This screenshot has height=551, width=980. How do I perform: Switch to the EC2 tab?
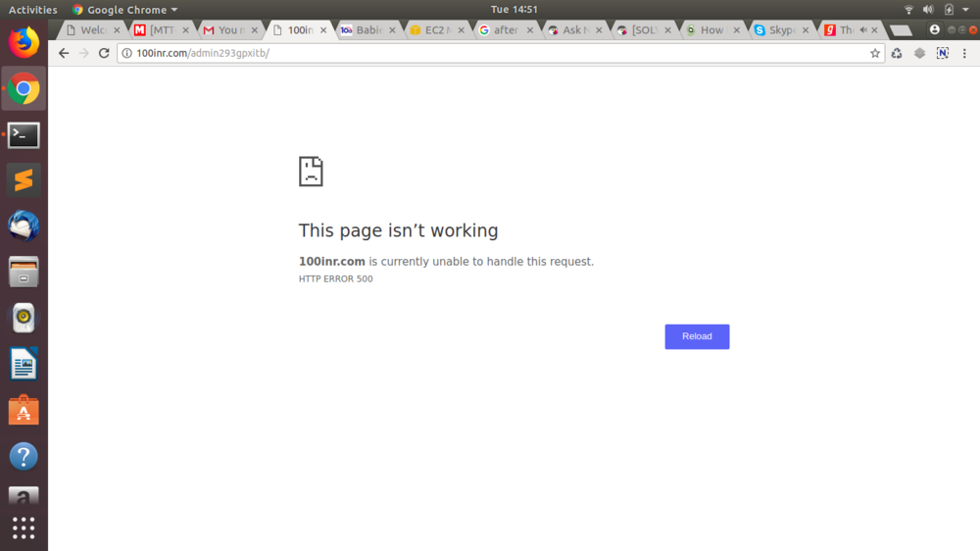click(x=437, y=30)
